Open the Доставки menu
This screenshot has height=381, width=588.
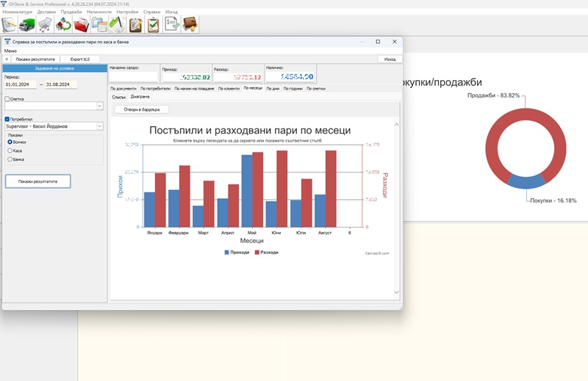click(x=46, y=12)
